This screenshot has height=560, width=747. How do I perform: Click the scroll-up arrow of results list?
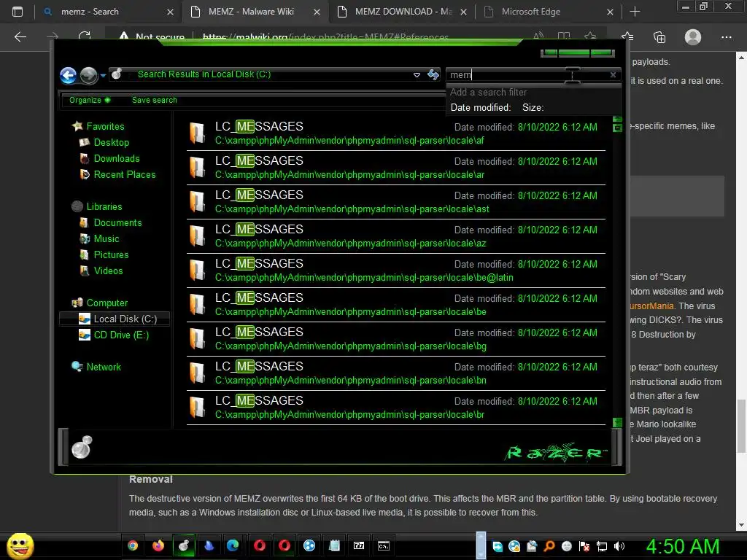(617, 119)
